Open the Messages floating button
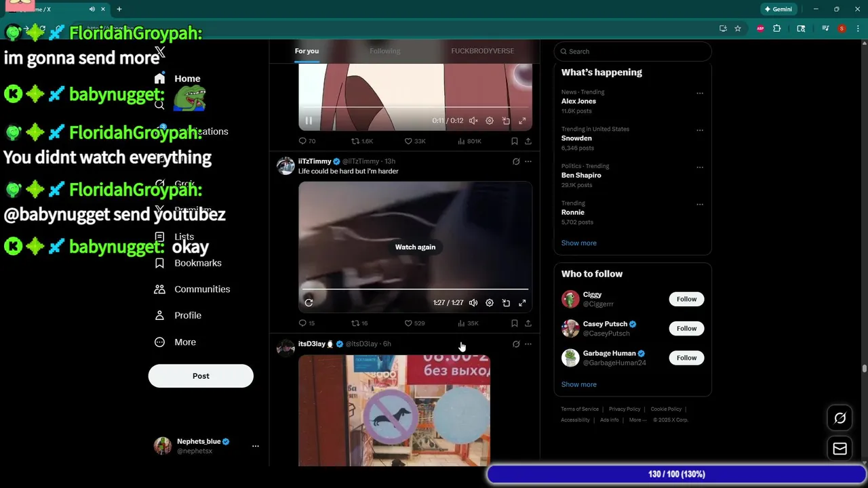The width and height of the screenshot is (868, 488). (x=840, y=449)
